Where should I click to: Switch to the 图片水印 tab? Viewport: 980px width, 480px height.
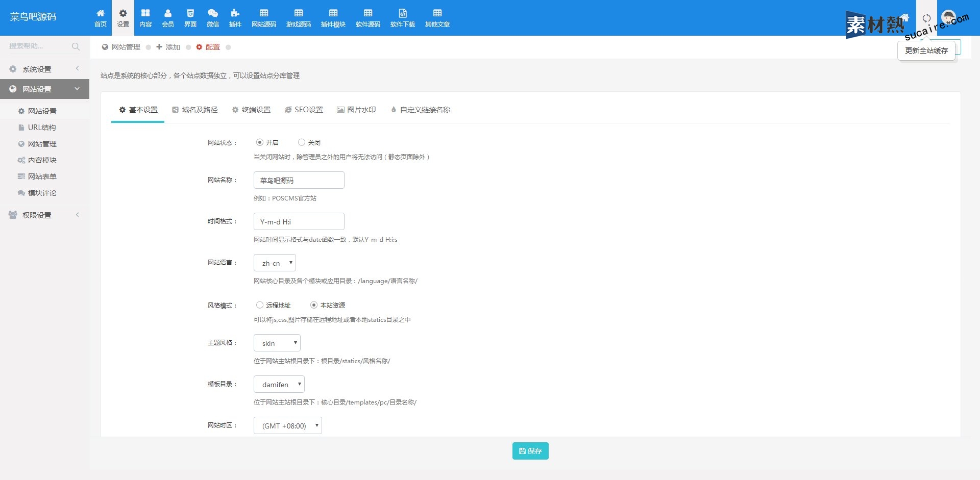(x=356, y=110)
